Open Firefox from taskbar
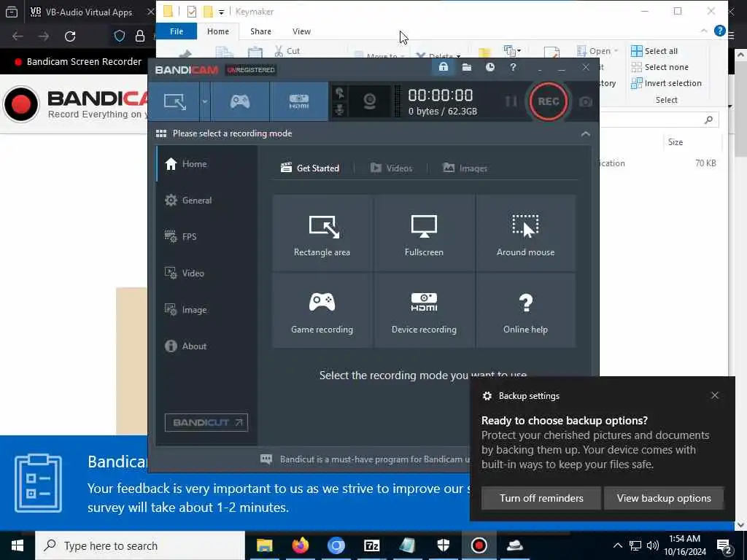 300,545
